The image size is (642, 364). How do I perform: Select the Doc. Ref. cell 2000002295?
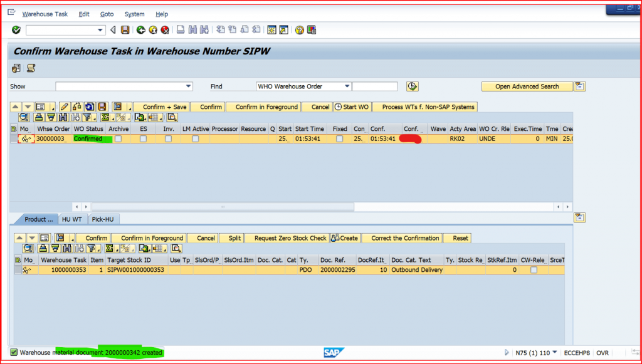point(337,270)
